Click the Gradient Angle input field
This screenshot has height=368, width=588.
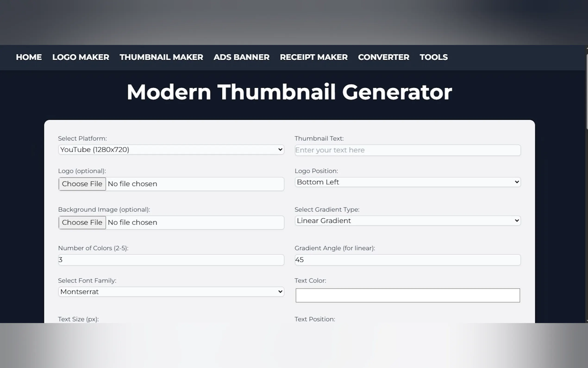coord(407,260)
